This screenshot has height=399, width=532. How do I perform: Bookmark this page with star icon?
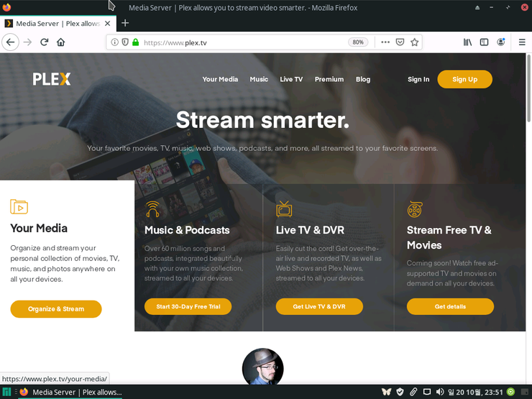tap(414, 42)
